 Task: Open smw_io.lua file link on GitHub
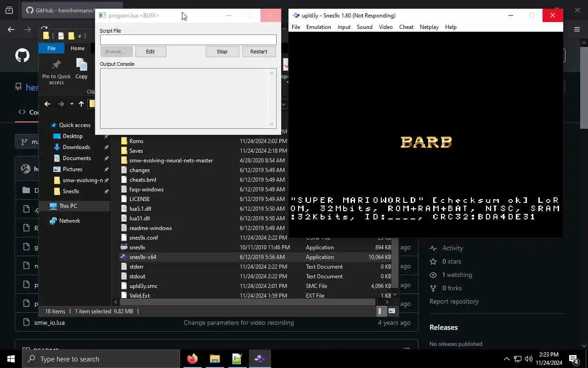(x=49, y=322)
